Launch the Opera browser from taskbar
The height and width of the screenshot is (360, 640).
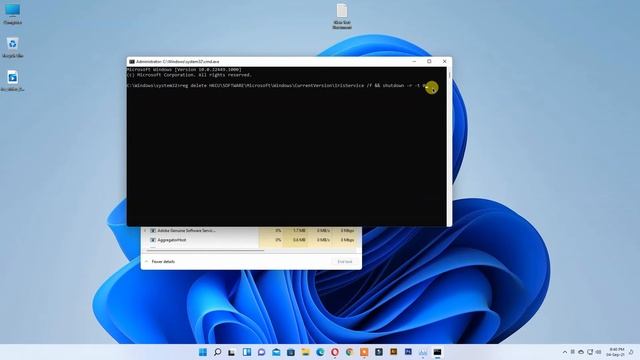pyautogui.click(x=335, y=352)
